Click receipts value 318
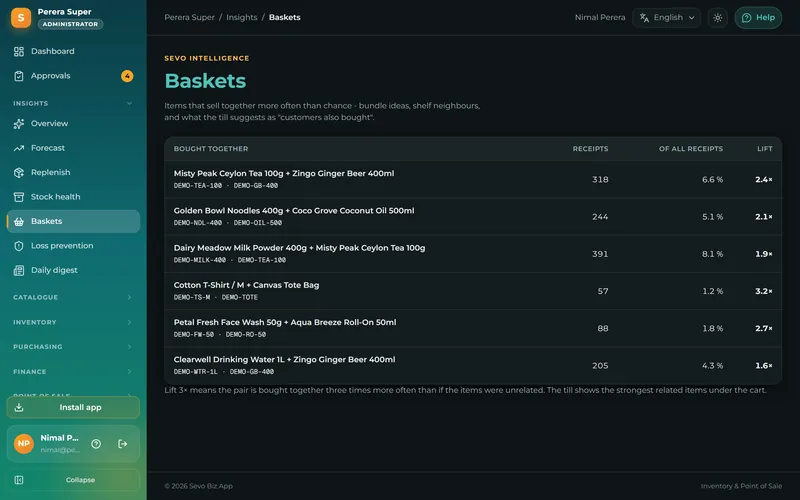 [600, 180]
